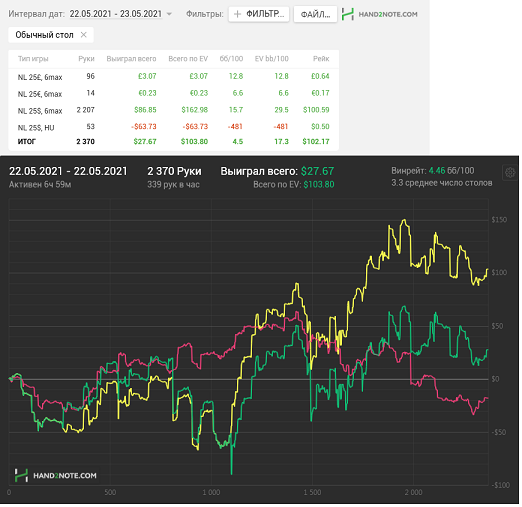Sort by 'Руки' column header
Screen dimensions: 522x507
tap(86, 59)
